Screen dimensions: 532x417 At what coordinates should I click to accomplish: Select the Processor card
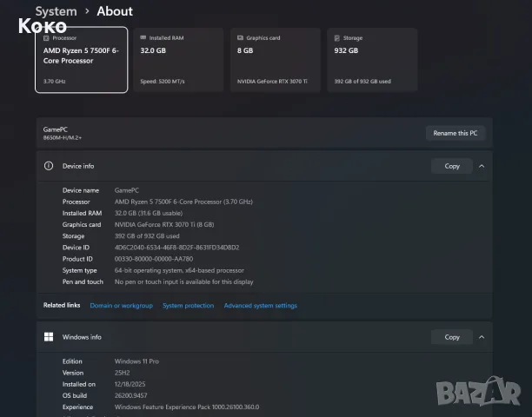pyautogui.click(x=82, y=60)
